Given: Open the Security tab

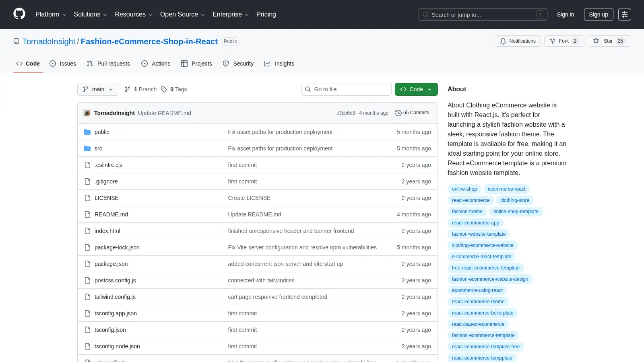Looking at the screenshot, I should point(238,64).
